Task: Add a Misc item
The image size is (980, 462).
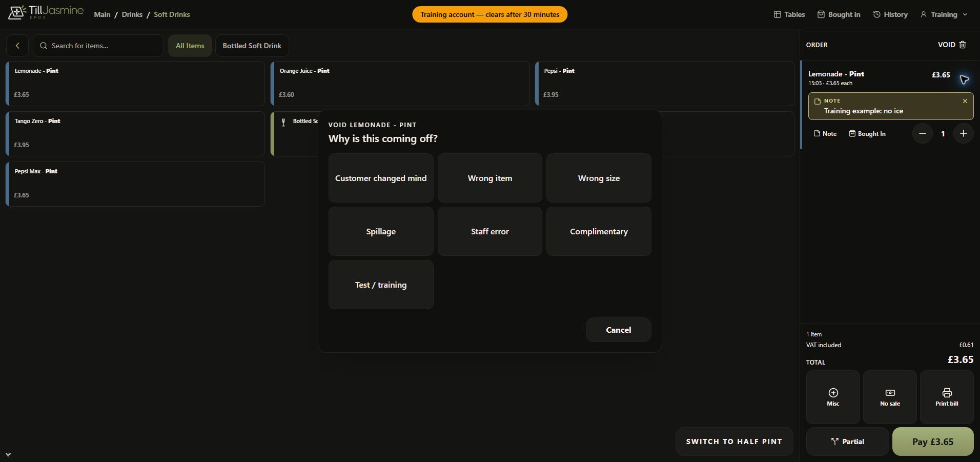Action: click(833, 397)
